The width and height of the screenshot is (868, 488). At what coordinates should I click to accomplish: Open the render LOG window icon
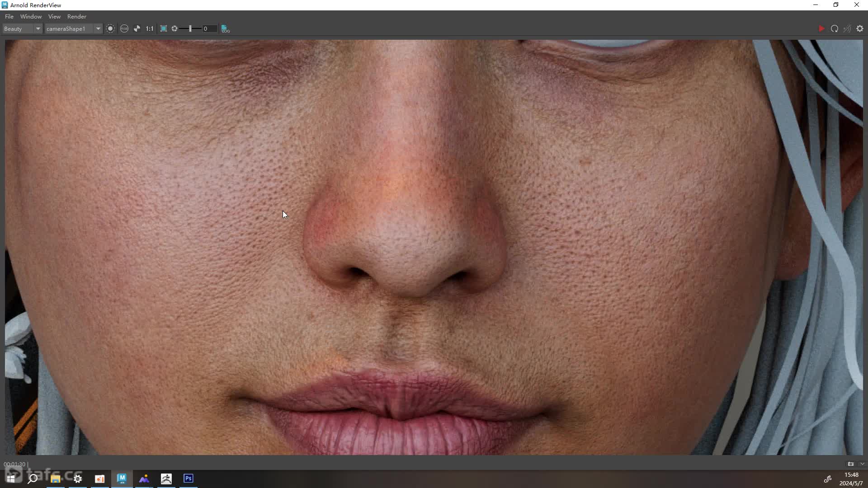225,28
